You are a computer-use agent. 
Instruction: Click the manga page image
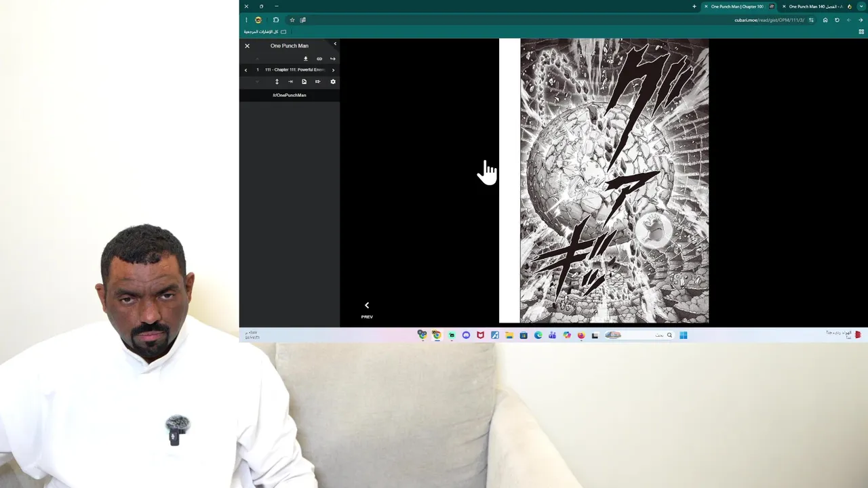(x=614, y=180)
